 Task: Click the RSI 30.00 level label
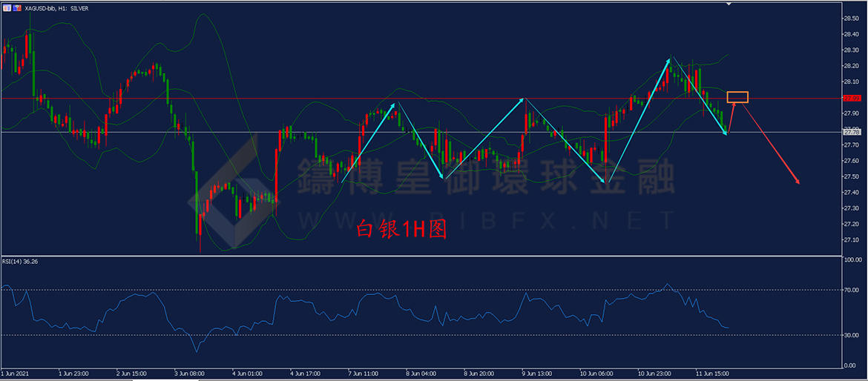(x=851, y=335)
